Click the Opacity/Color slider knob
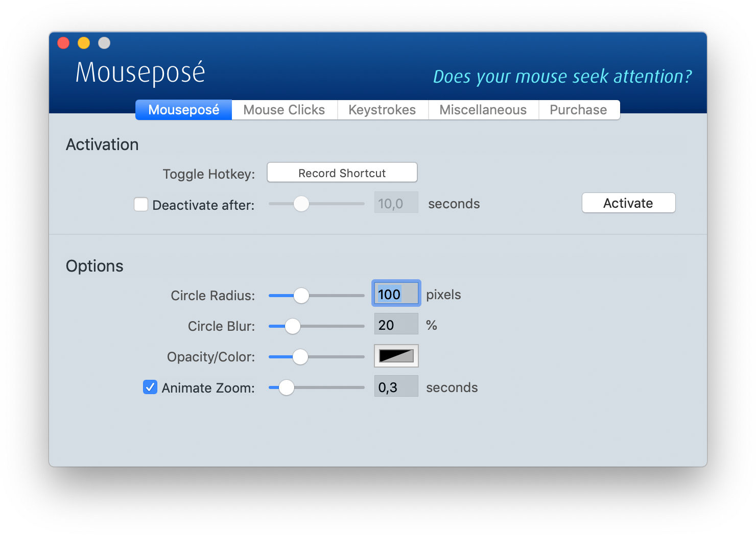Screen dimensions: 756x535 [x=300, y=357]
